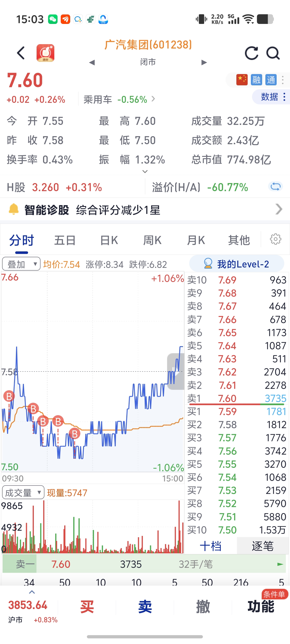Open 智能诊股 details arrow
The image size is (290, 644).
(x=279, y=209)
